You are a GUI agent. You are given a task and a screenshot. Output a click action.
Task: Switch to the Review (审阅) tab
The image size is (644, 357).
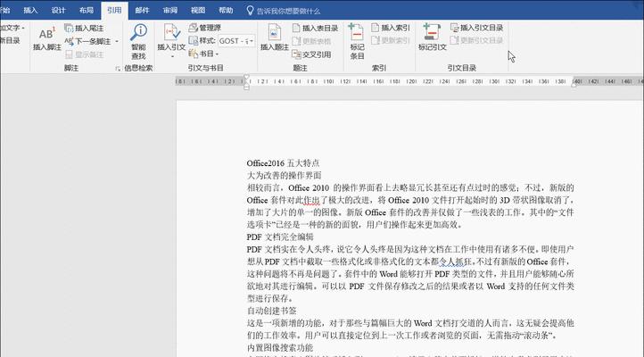(x=170, y=11)
